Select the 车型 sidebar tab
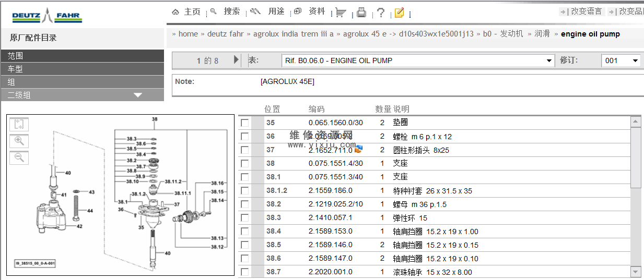 click(x=82, y=69)
